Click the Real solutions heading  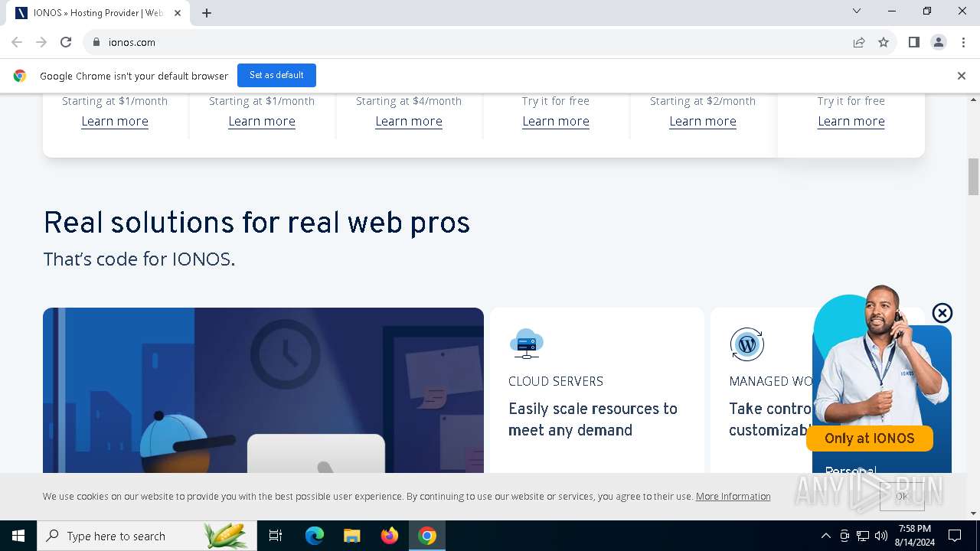coord(256,223)
